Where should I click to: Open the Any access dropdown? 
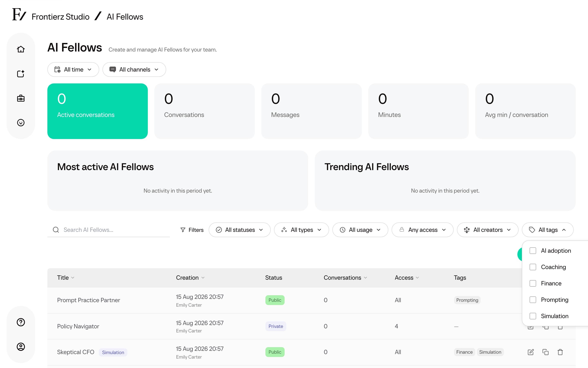pyautogui.click(x=422, y=230)
